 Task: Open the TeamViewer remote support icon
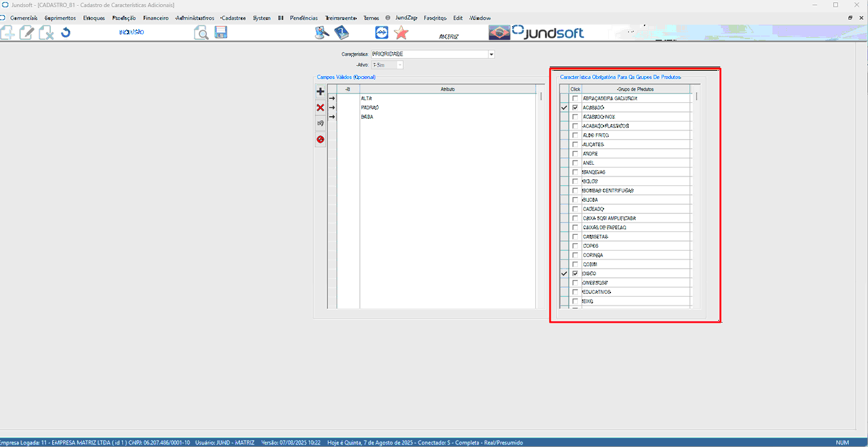coord(381,32)
